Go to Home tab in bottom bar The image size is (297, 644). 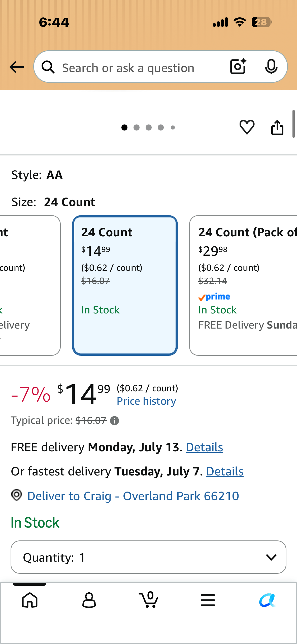coord(30,600)
